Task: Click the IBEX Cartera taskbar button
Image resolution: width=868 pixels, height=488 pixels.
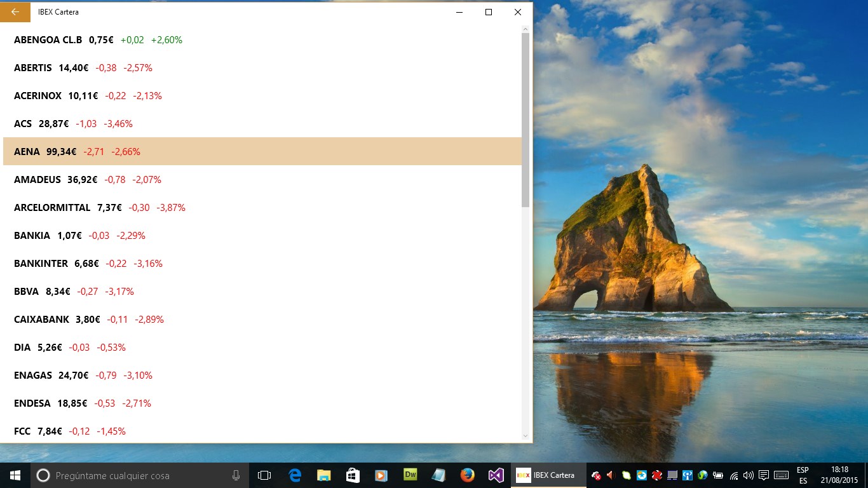Action: (x=549, y=475)
